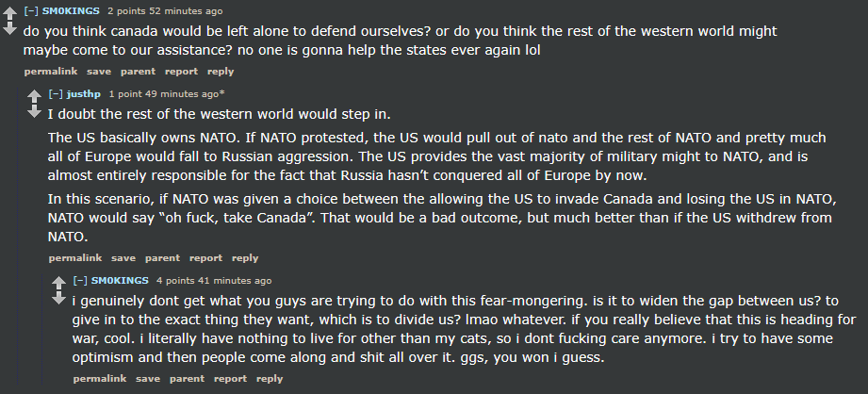
Task: Report the first SM0KINGS comment
Action: (x=181, y=72)
